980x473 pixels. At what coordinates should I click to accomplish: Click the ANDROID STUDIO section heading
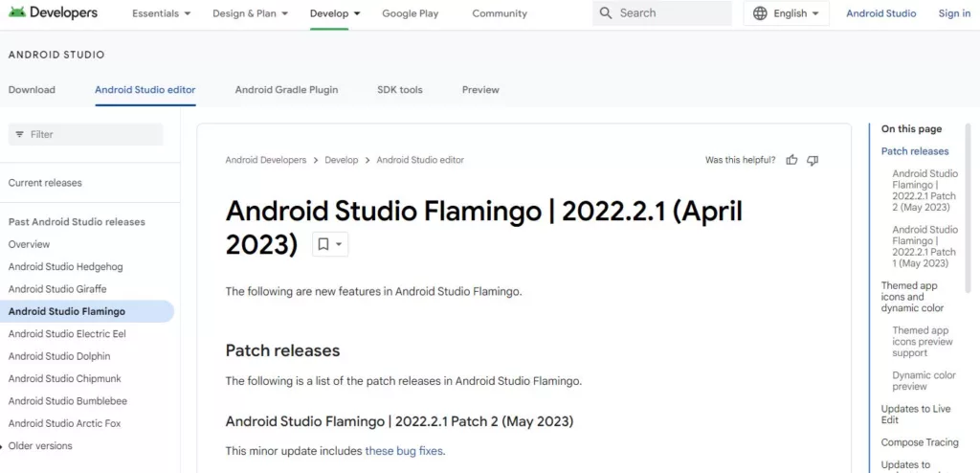(56, 56)
